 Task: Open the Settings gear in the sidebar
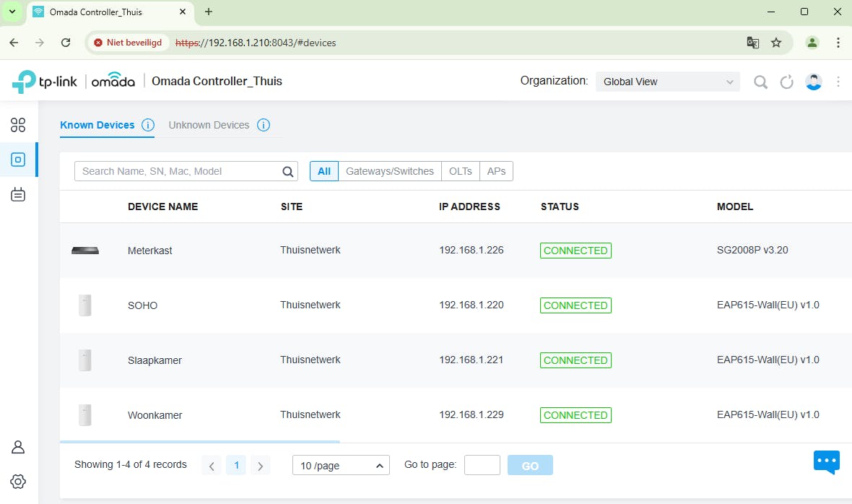18,482
